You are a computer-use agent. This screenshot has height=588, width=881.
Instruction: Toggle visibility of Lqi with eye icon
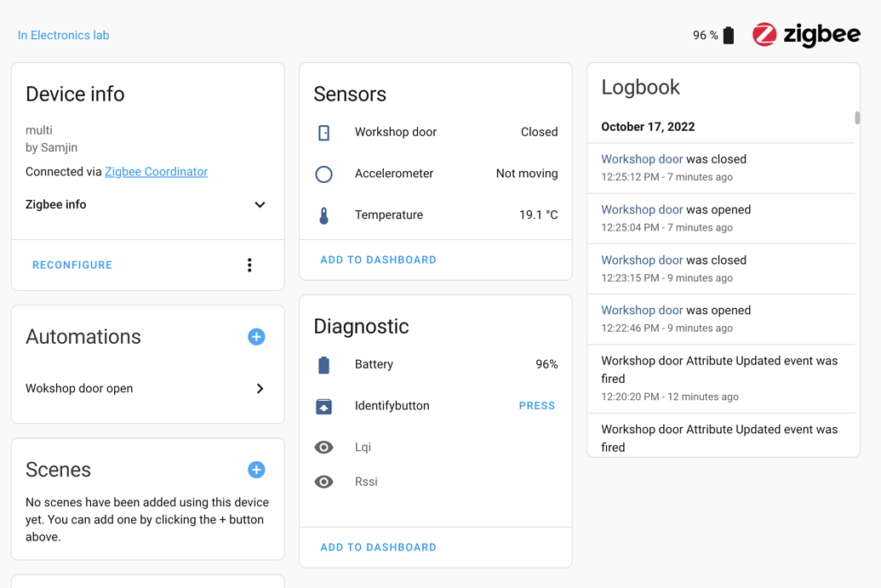point(324,447)
